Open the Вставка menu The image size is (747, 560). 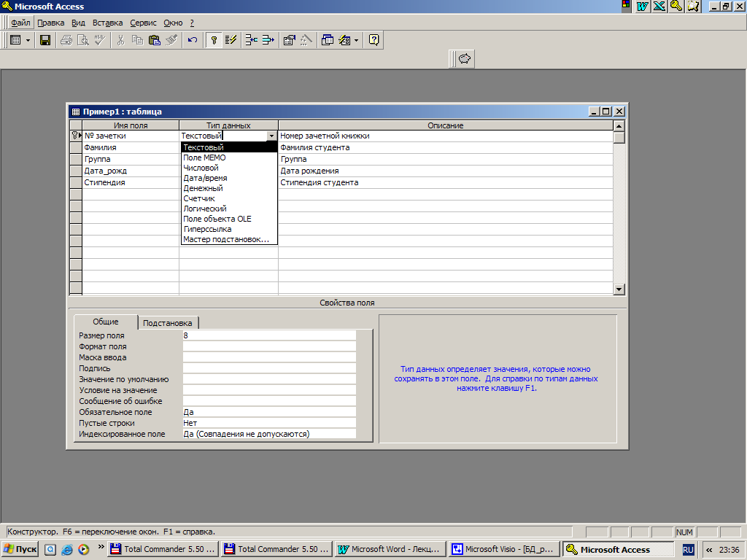(108, 23)
